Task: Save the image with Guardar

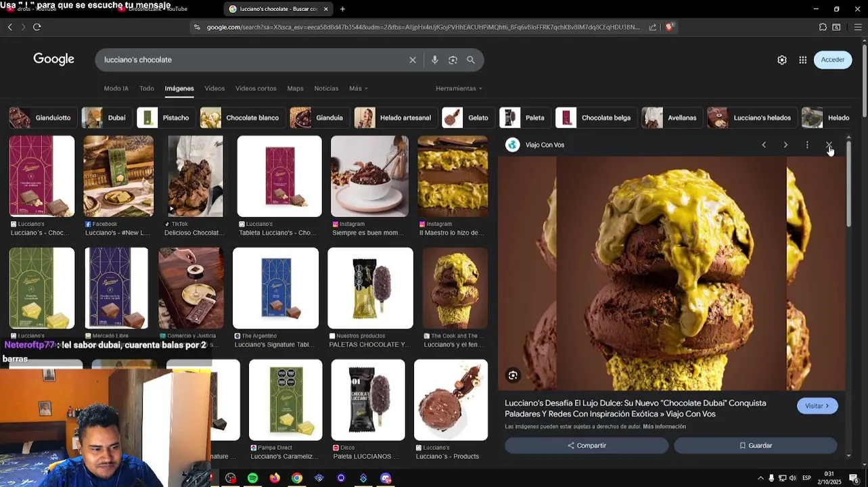Action: tap(756, 446)
